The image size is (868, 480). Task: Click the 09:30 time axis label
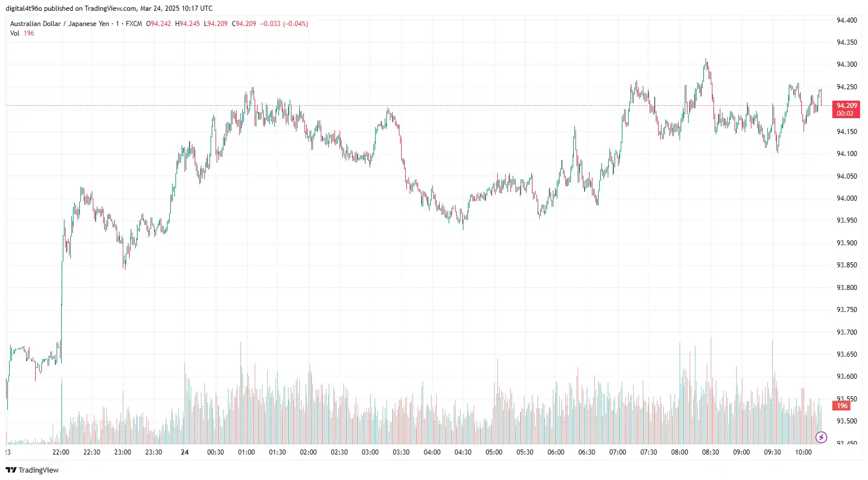coord(772,452)
